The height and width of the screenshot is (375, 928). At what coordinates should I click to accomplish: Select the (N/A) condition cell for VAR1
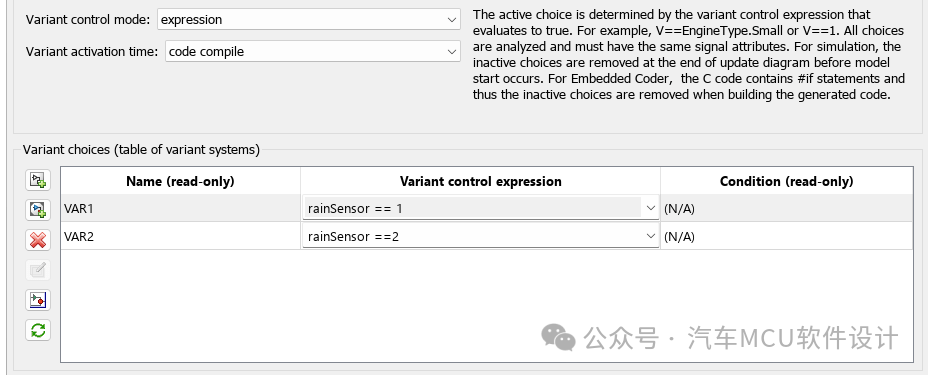787,208
